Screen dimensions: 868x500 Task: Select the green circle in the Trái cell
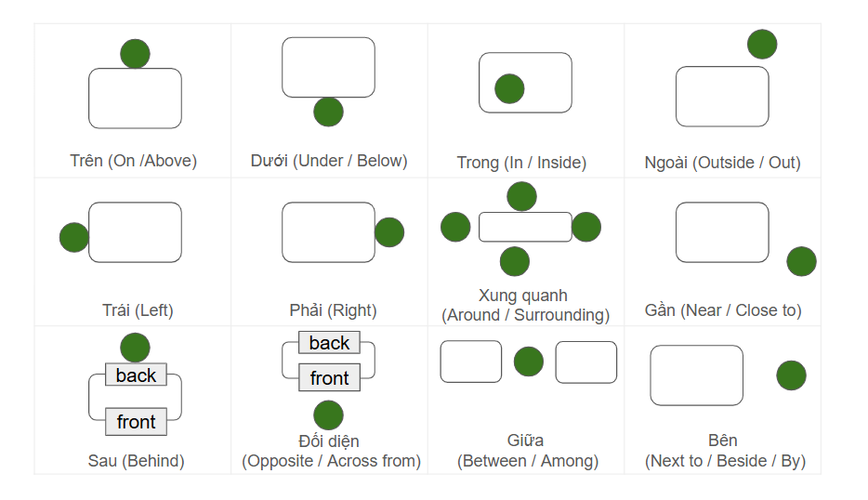[74, 237]
